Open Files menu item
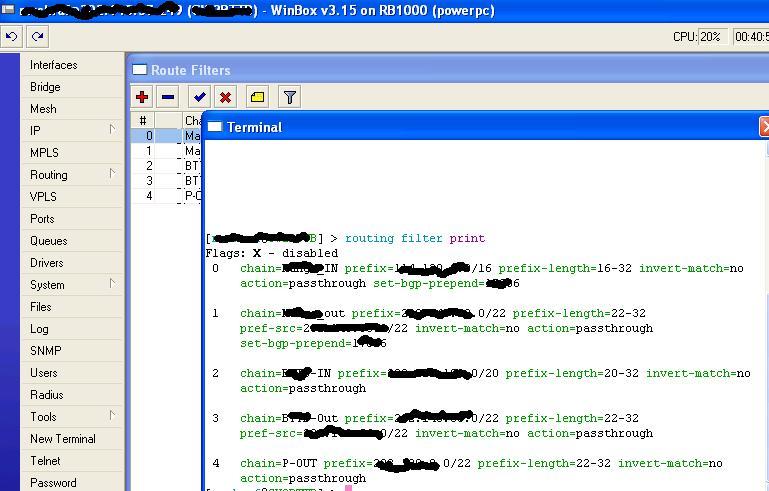Viewport: 769px width, 491px height. [x=41, y=307]
